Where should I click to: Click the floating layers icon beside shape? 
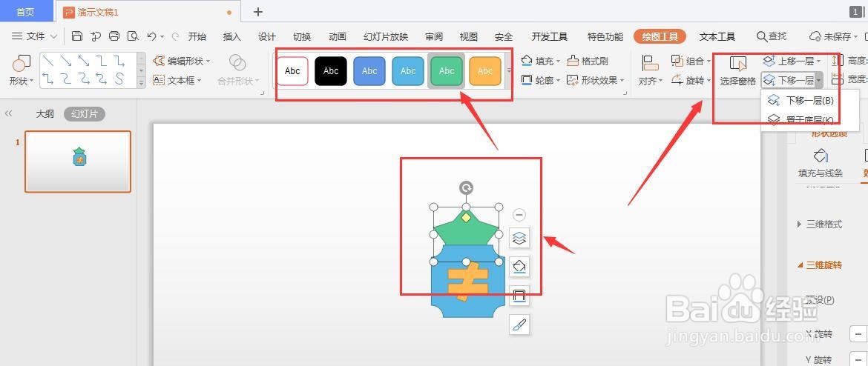tap(519, 238)
